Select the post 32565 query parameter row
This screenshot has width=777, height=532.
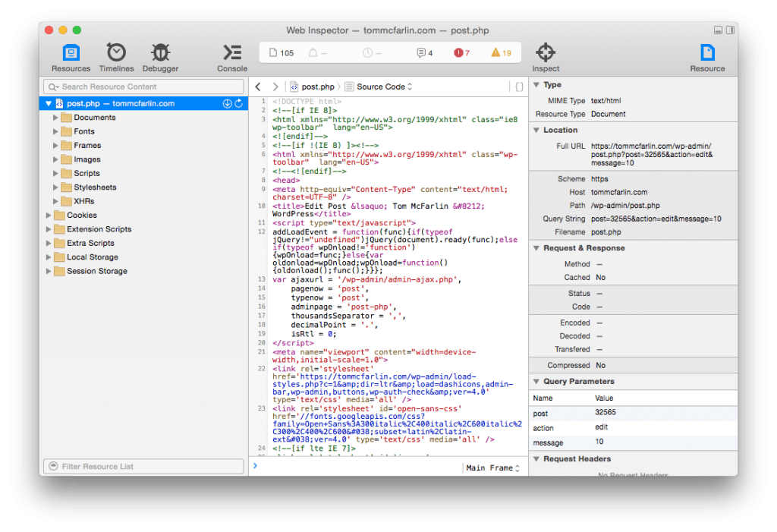coord(634,413)
